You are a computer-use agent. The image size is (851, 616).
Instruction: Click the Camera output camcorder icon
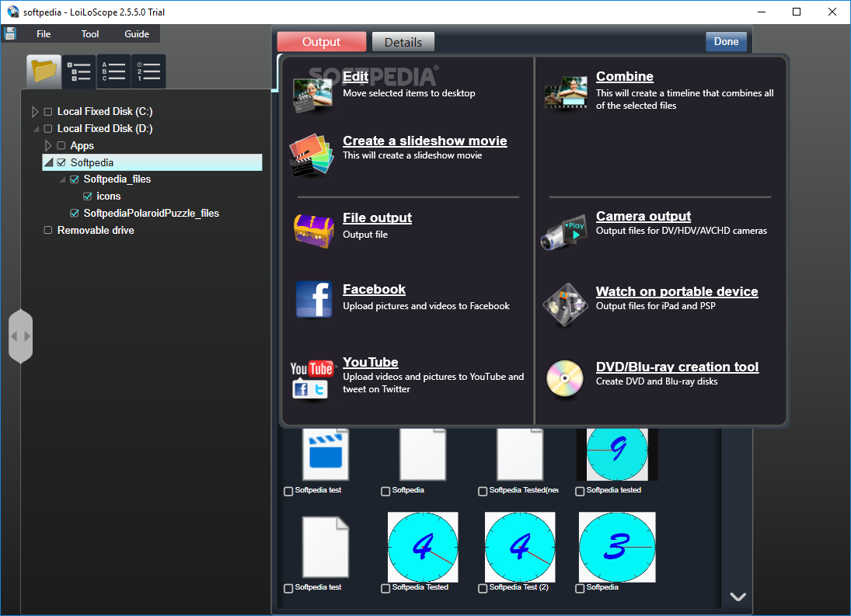click(x=564, y=232)
